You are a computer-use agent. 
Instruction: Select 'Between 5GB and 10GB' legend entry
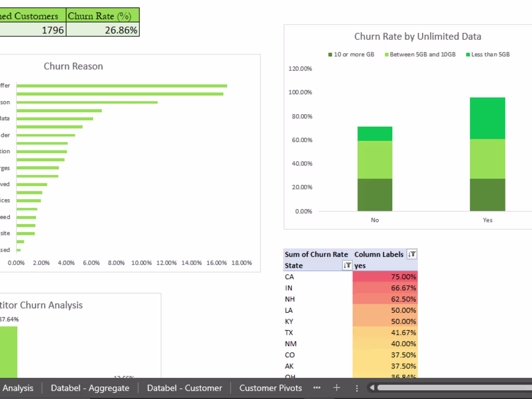420,54
